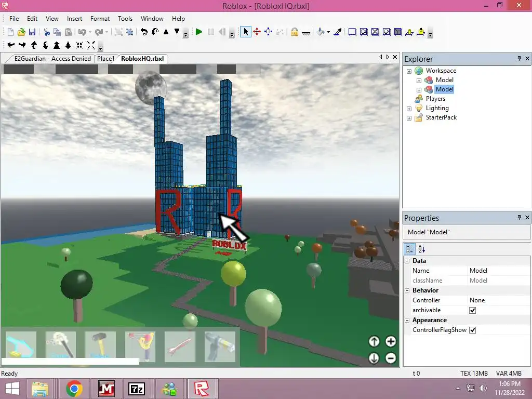Screen dimensions: 532x399
Task: Click the Undo arrow icon
Action: pos(82,32)
